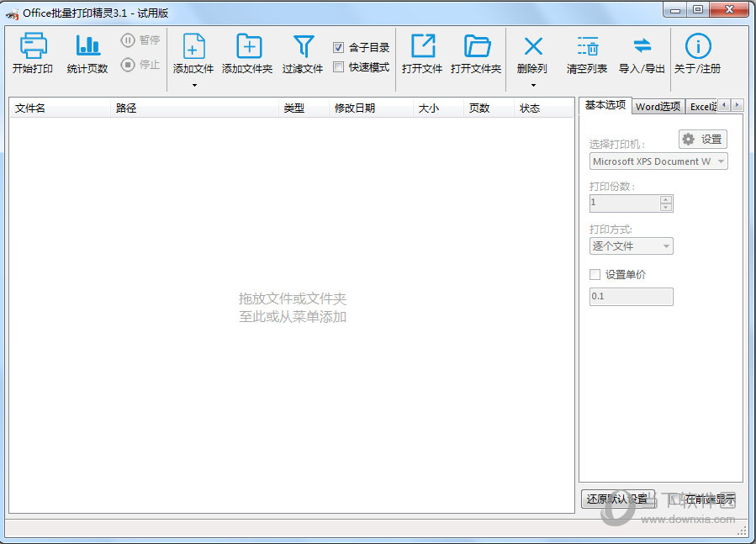Enable the 快速模式 checkbox
The height and width of the screenshot is (544, 756).
[338, 67]
